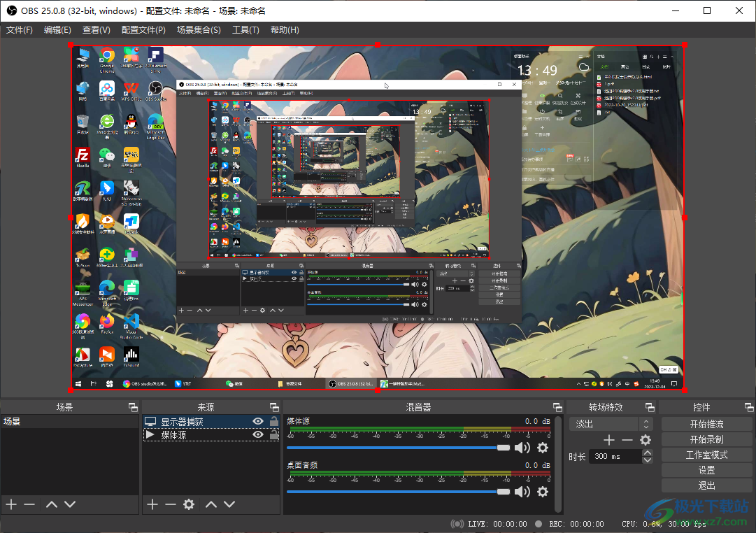This screenshot has height=533, width=756.
Task: Open the 配置文件(P) menu
Action: (143, 30)
